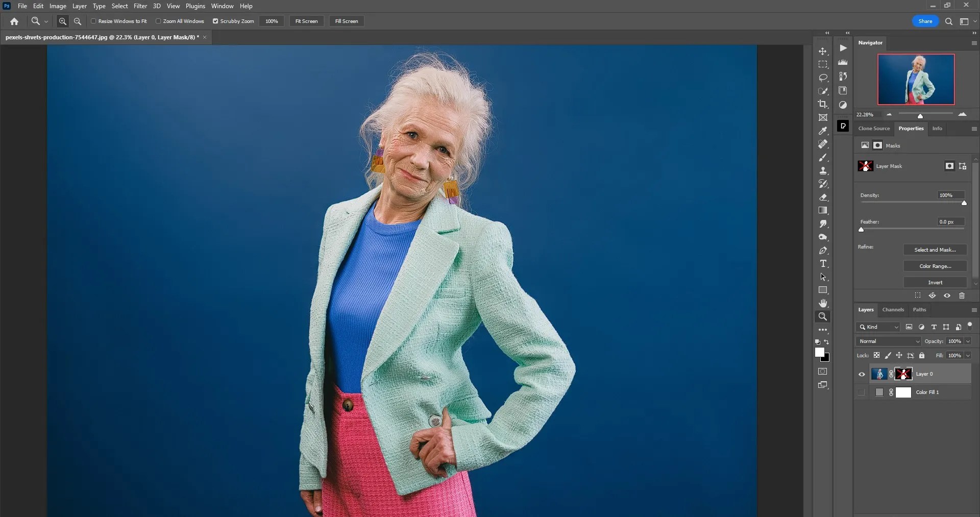
Task: Open Select and Mask dialog
Action: 935,250
